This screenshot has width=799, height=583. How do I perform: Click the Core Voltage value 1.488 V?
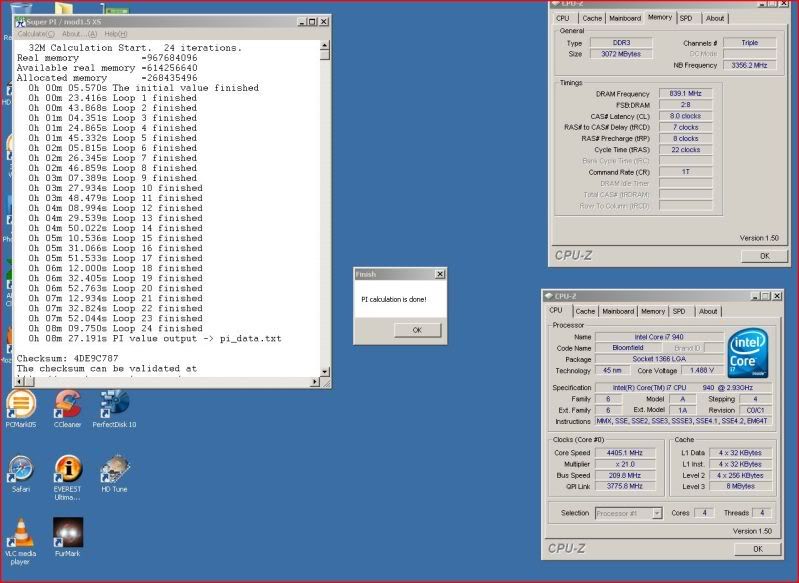coord(702,370)
